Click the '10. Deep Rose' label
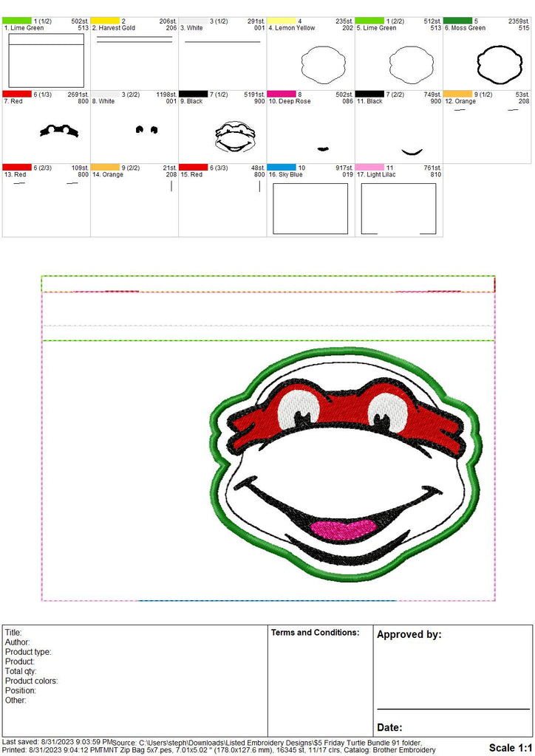535x756 pixels. click(290, 101)
